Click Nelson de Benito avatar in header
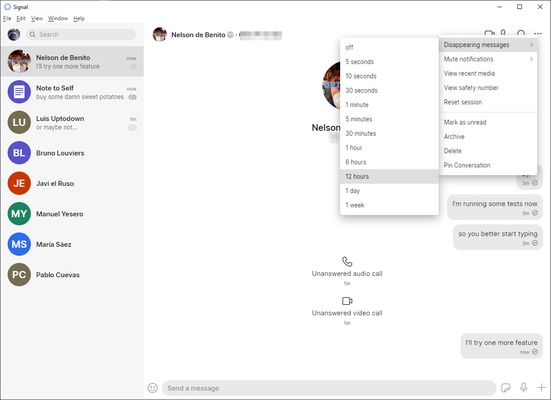 [x=160, y=34]
